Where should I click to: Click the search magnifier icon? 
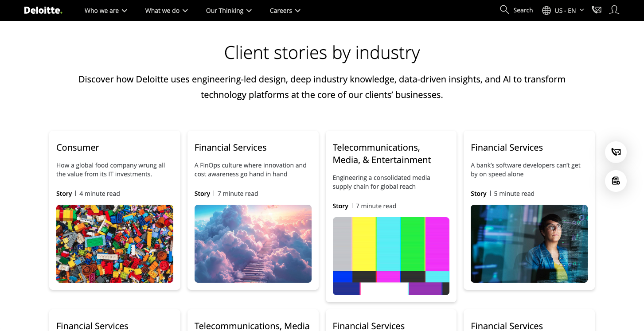coord(504,10)
